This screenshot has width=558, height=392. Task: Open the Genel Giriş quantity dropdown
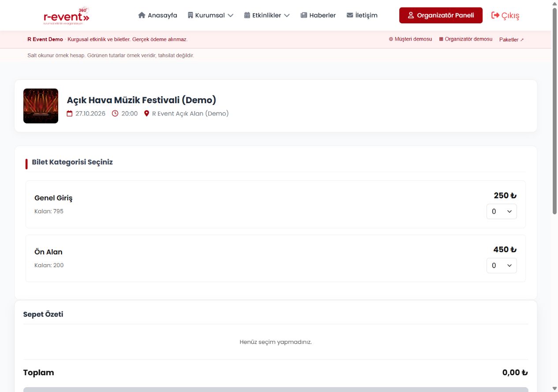point(502,212)
